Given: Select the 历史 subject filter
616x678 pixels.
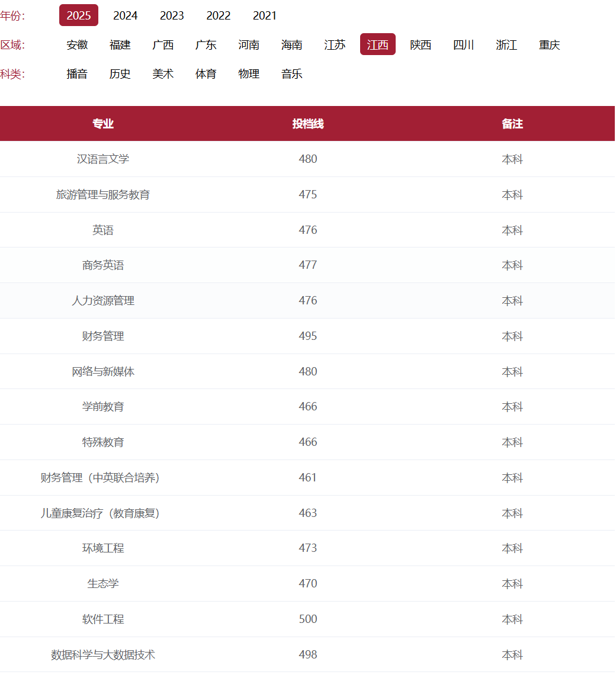Looking at the screenshot, I should click(120, 73).
